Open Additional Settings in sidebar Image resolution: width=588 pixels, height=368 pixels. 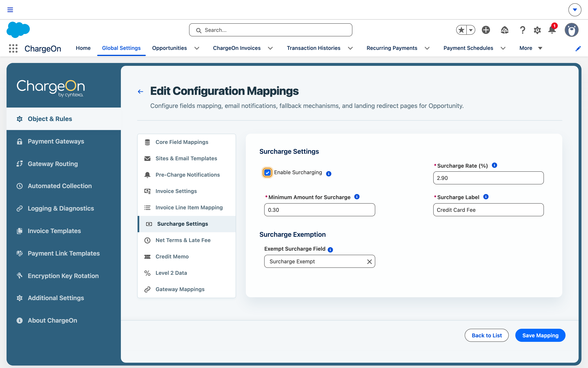click(x=64, y=298)
